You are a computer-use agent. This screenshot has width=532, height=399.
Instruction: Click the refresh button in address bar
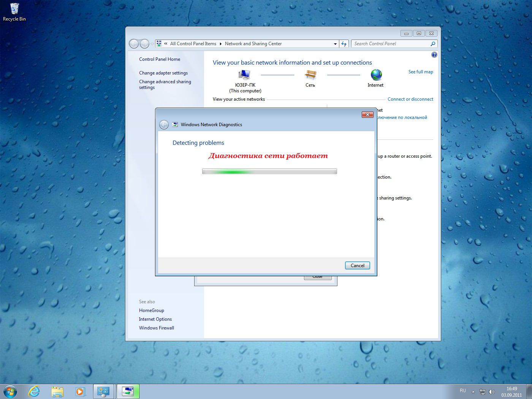[344, 44]
